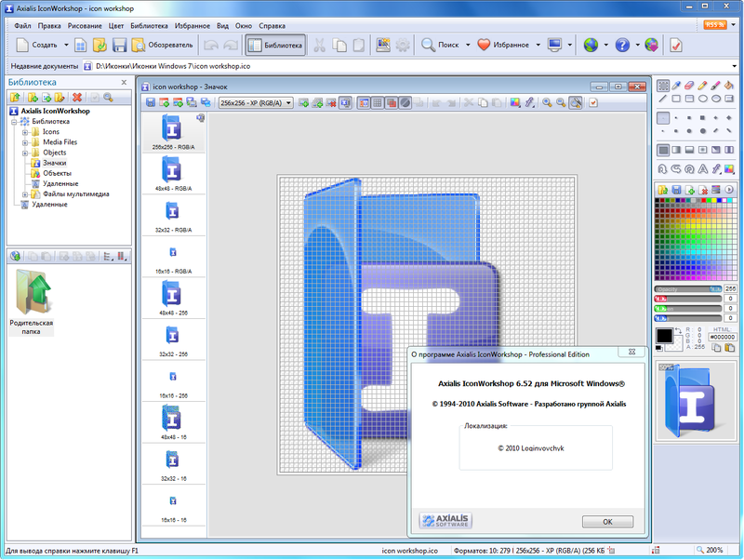Click the Обозреватель button
Image resolution: width=744 pixels, height=560 pixels.
163,45
